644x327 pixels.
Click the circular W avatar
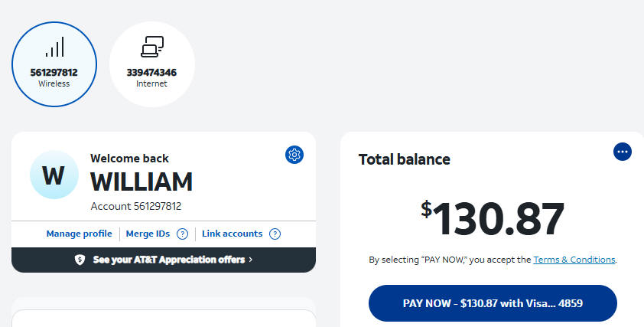(x=53, y=175)
